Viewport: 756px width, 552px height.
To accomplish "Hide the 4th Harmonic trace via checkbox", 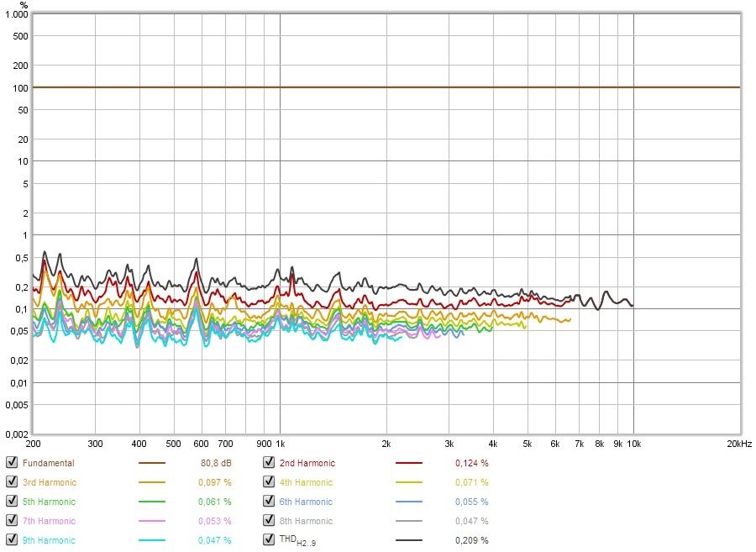I will [x=269, y=482].
